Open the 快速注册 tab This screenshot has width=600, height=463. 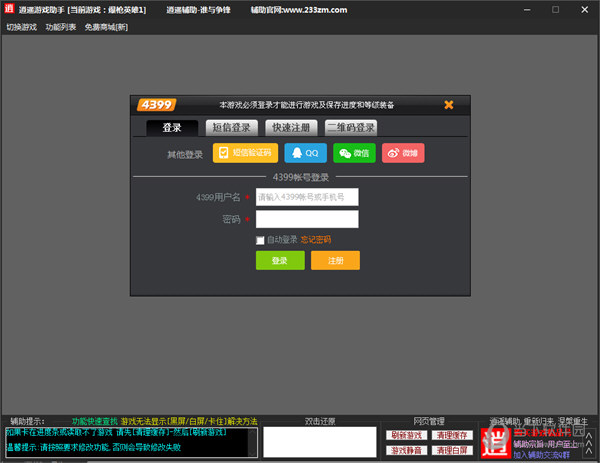pos(291,127)
